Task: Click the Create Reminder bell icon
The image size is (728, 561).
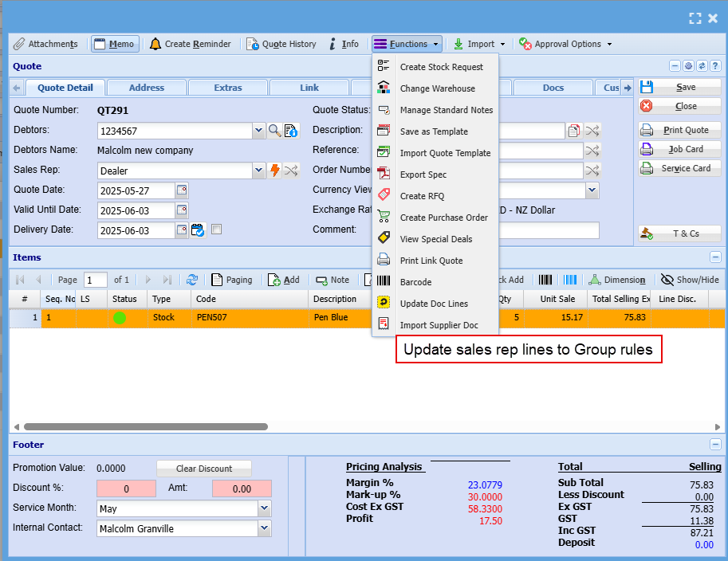Action: click(155, 44)
